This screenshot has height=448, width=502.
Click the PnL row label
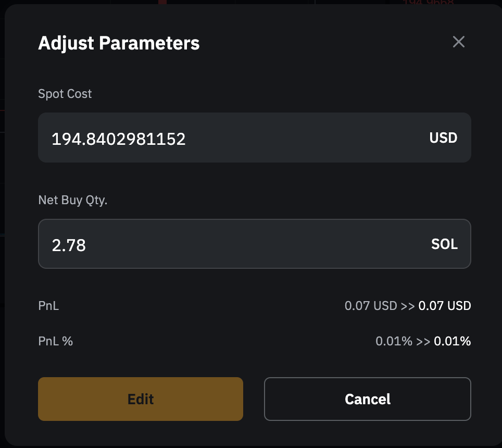48,306
